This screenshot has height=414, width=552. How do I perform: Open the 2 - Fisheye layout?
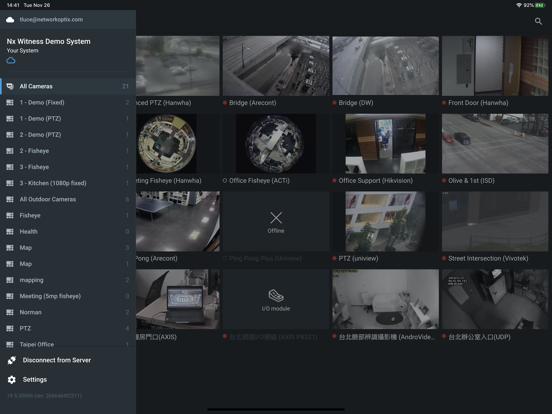click(68, 151)
